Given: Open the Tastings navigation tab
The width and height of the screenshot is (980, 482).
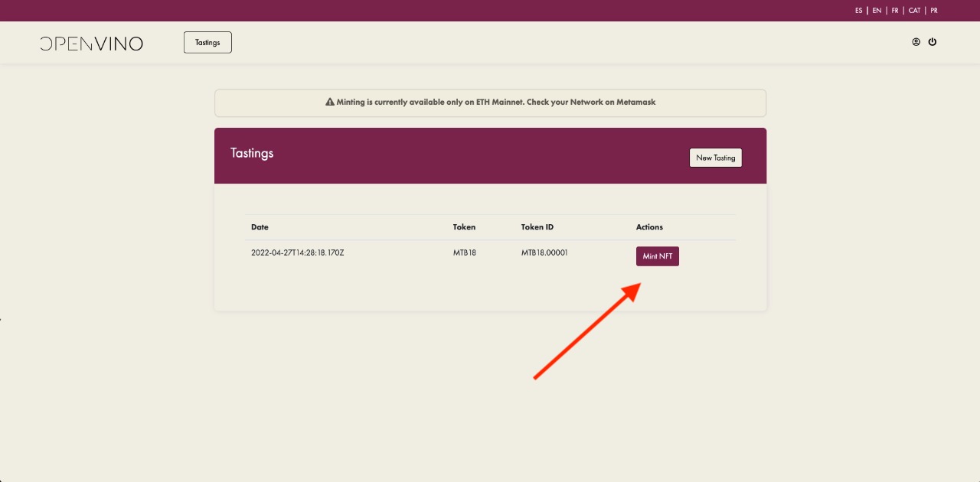Looking at the screenshot, I should (207, 43).
